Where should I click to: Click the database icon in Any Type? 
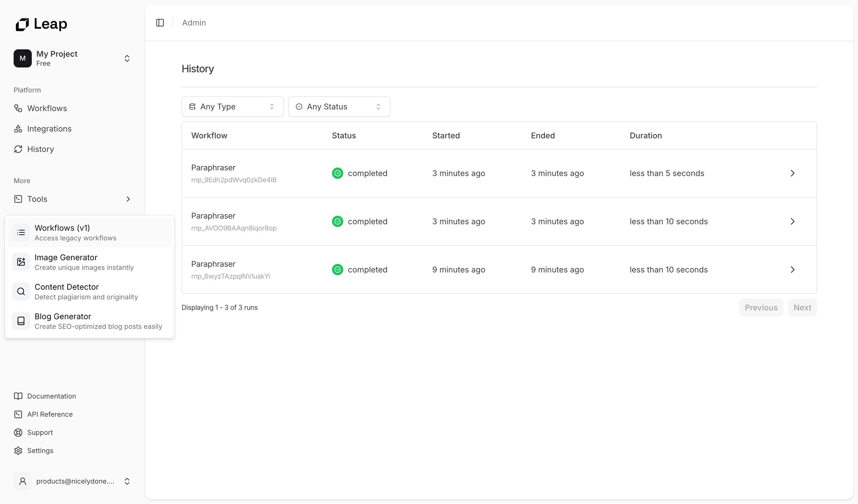(x=192, y=106)
